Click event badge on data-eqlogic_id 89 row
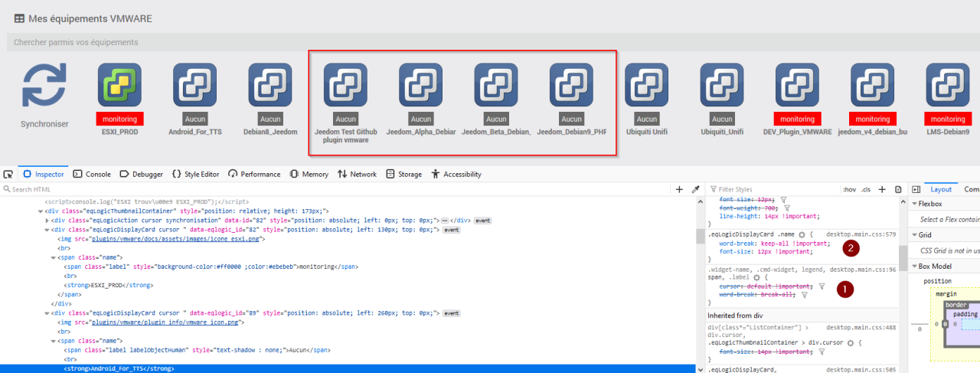Image resolution: width=980 pixels, height=373 pixels. click(x=452, y=313)
